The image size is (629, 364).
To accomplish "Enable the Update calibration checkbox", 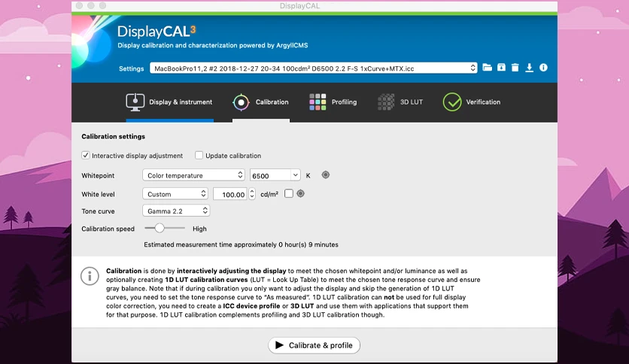I will click(x=199, y=155).
